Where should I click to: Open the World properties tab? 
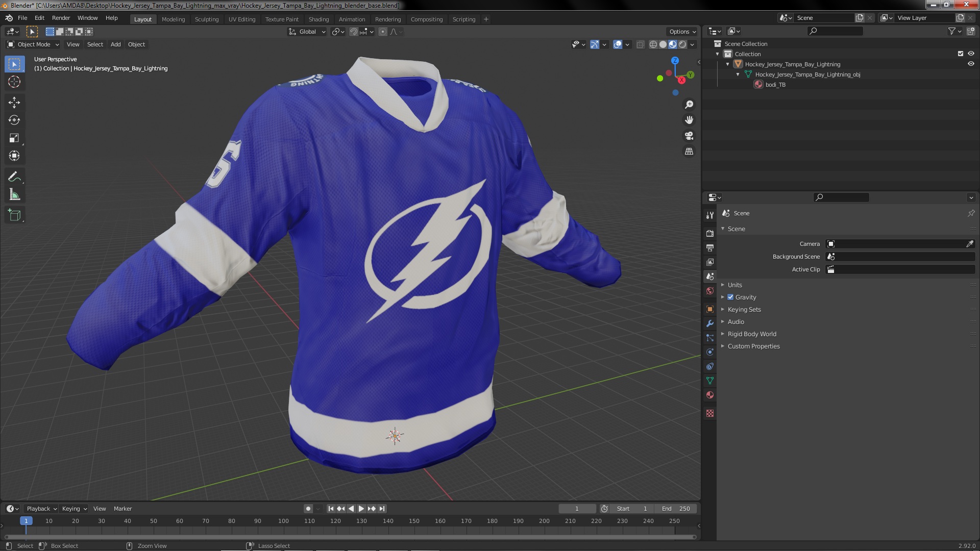710,291
